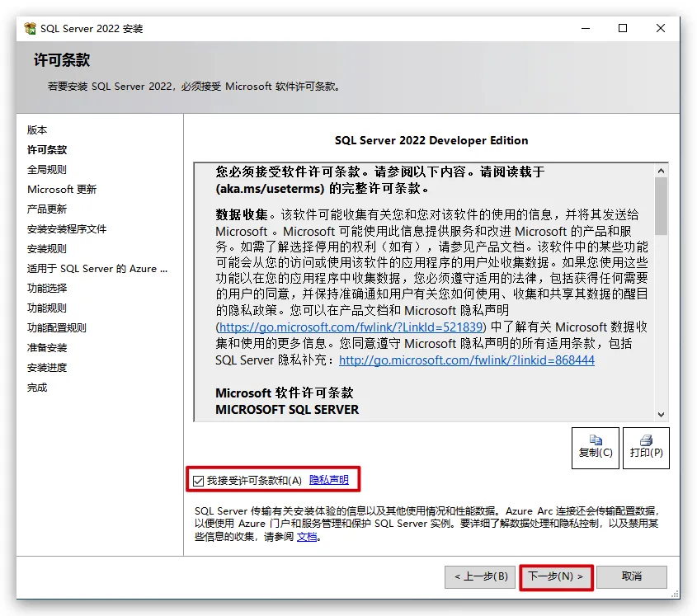The height and width of the screenshot is (616, 697).
Task: Click the MICROSOFT SQL SERVER license heading
Action: [x=287, y=409]
